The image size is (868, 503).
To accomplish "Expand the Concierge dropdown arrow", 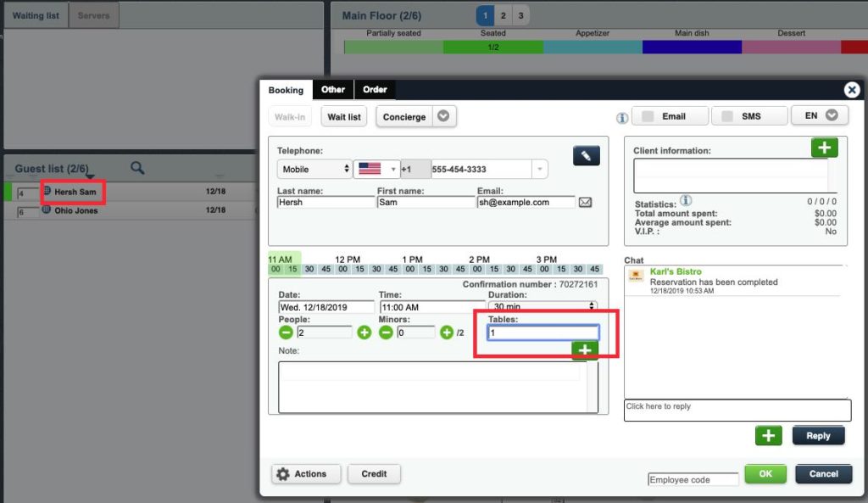I will (x=445, y=116).
